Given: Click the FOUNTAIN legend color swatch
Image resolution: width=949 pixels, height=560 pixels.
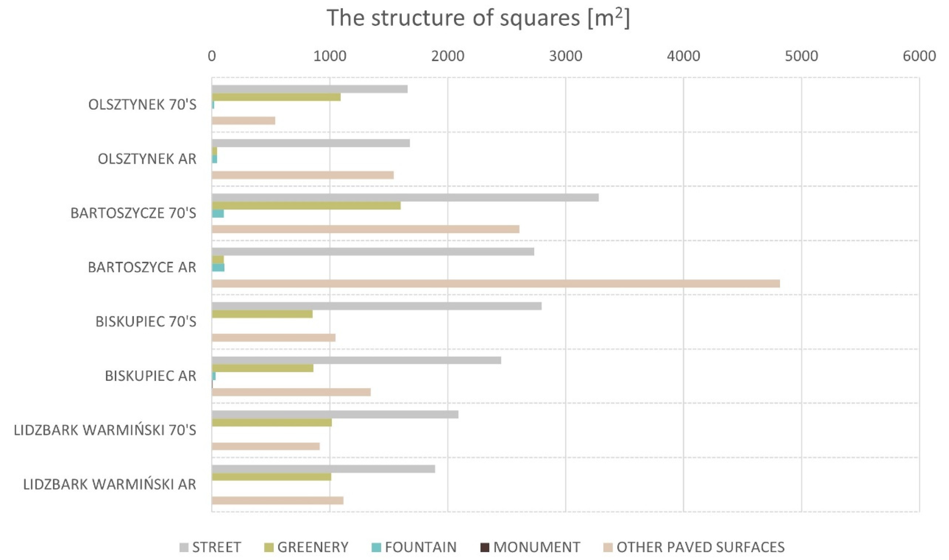Looking at the screenshot, I should pyautogui.click(x=377, y=547).
